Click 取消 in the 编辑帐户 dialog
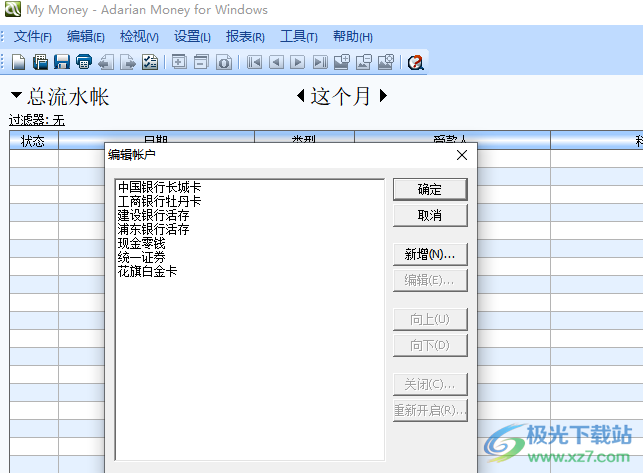The height and width of the screenshot is (473, 643). pos(430,215)
